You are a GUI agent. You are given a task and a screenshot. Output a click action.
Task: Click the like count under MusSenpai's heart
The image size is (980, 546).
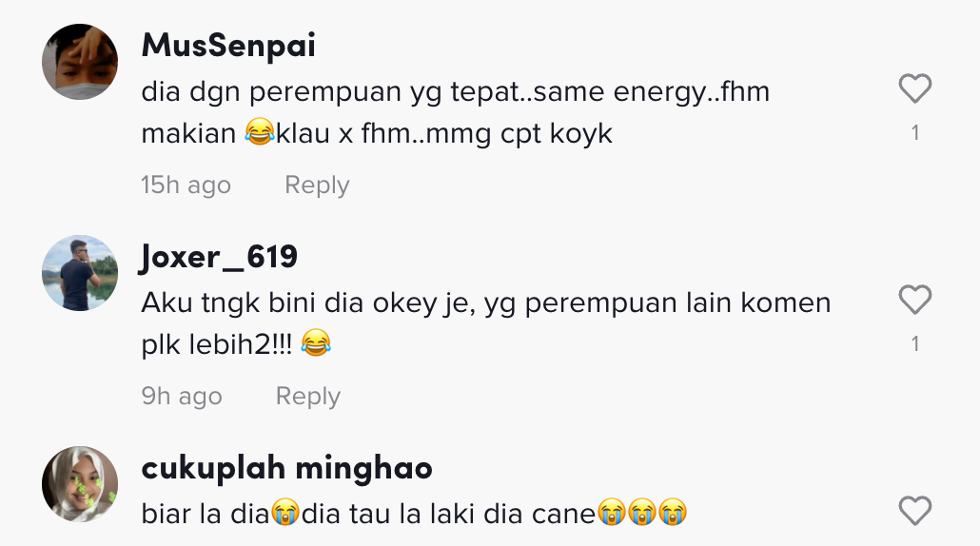915,133
